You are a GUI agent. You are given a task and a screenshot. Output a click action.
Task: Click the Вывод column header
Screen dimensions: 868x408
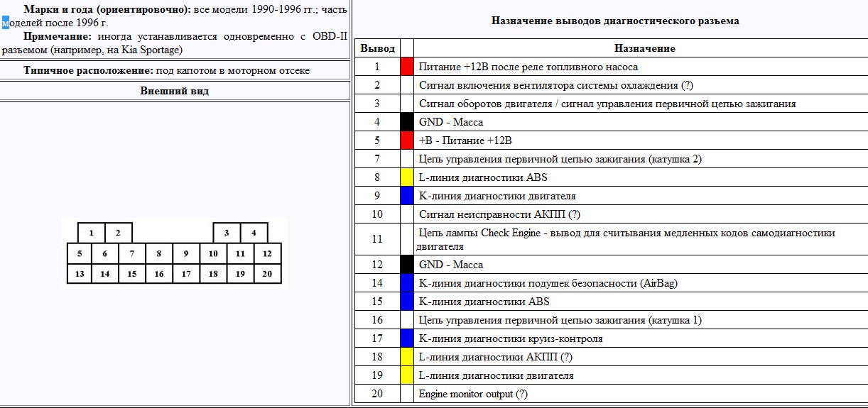tap(377, 48)
